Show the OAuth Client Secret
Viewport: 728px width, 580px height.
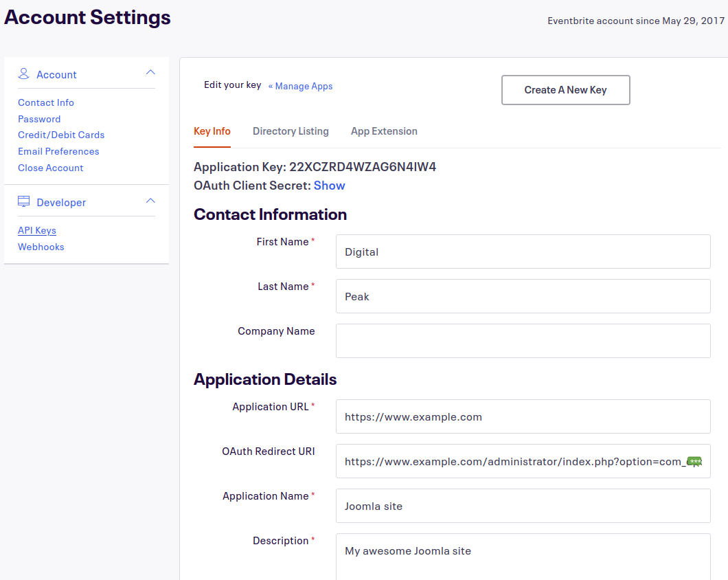click(x=329, y=186)
